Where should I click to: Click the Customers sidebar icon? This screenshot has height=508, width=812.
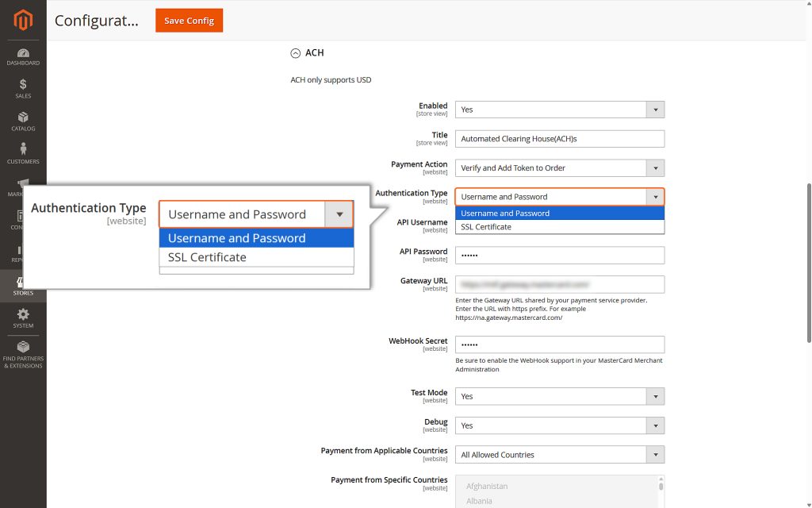22,155
